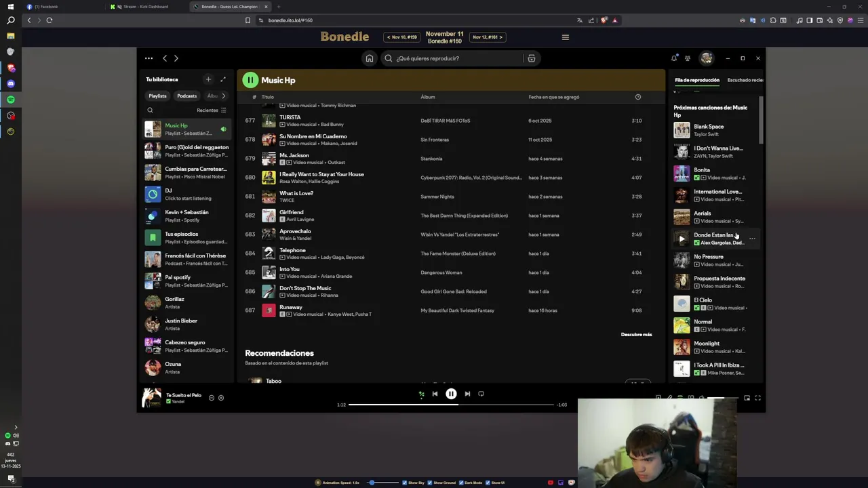
Task: Filter library by Podcasts
Action: pyautogui.click(x=186, y=96)
